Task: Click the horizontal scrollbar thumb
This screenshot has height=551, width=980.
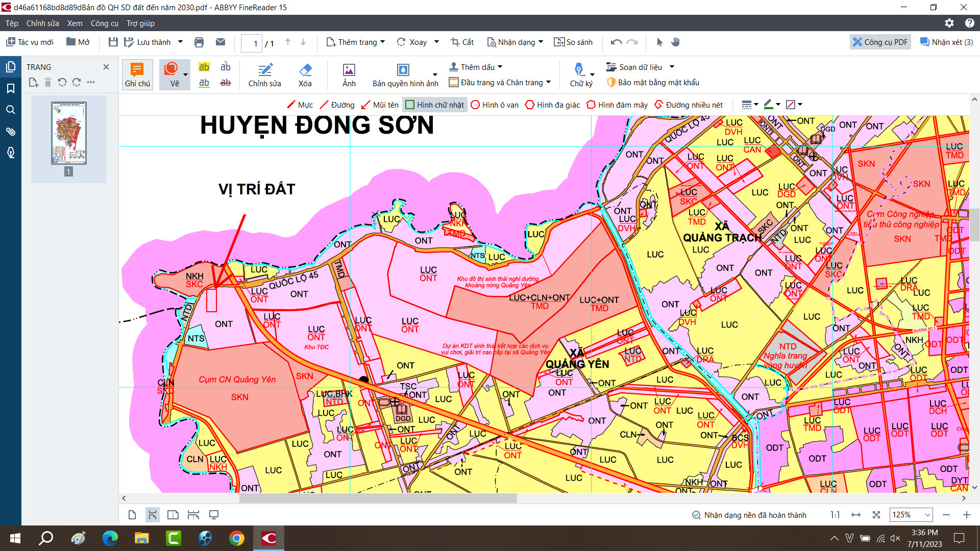Action: click(x=378, y=498)
